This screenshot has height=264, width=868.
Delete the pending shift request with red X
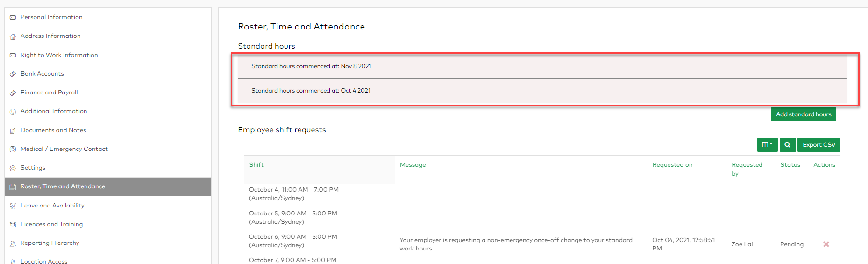(x=826, y=244)
